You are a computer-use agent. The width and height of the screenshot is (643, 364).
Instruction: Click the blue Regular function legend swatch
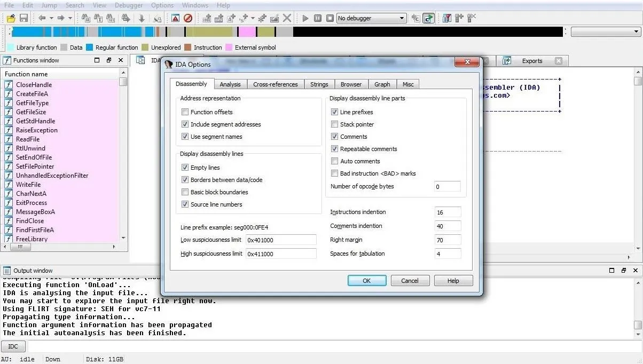90,48
